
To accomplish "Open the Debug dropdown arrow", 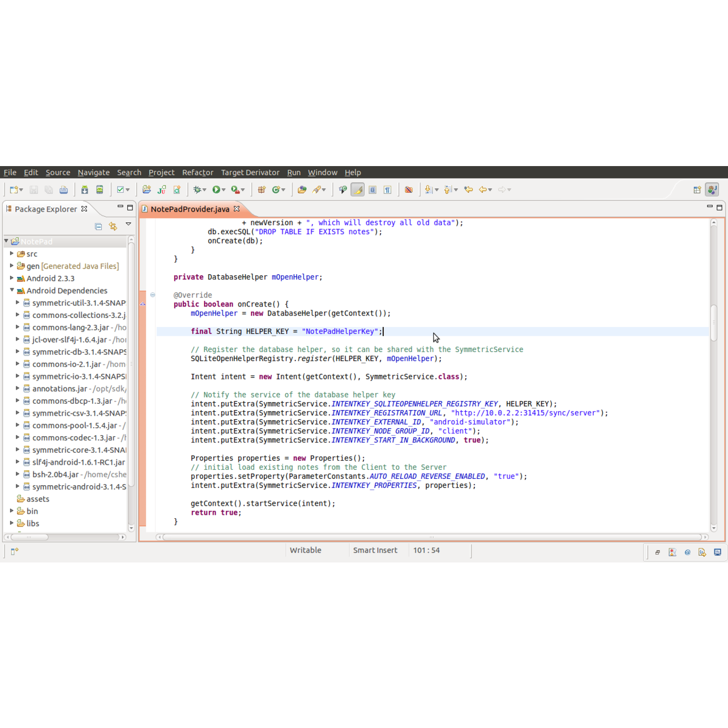I will click(x=205, y=190).
